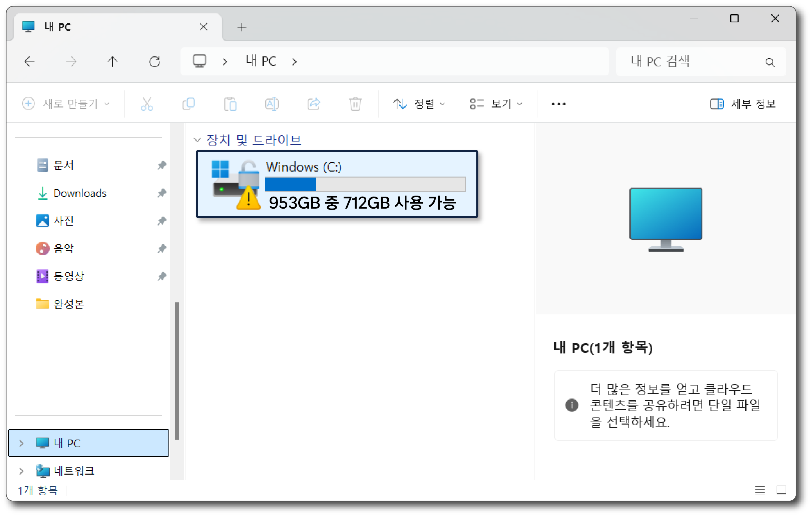Toggle the 세부 정보 details pane
The height and width of the screenshot is (517, 812).
pos(743,104)
